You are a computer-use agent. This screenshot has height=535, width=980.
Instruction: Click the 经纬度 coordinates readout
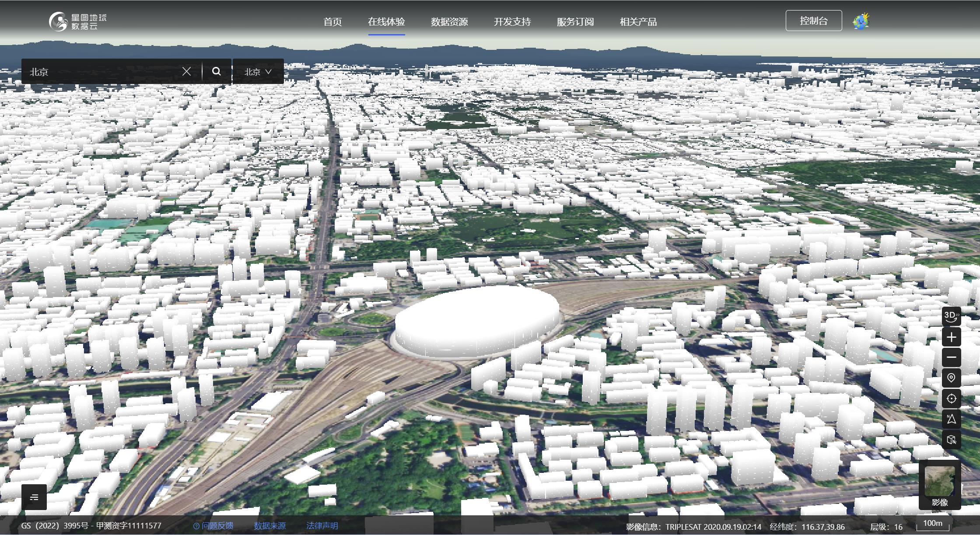point(807,527)
